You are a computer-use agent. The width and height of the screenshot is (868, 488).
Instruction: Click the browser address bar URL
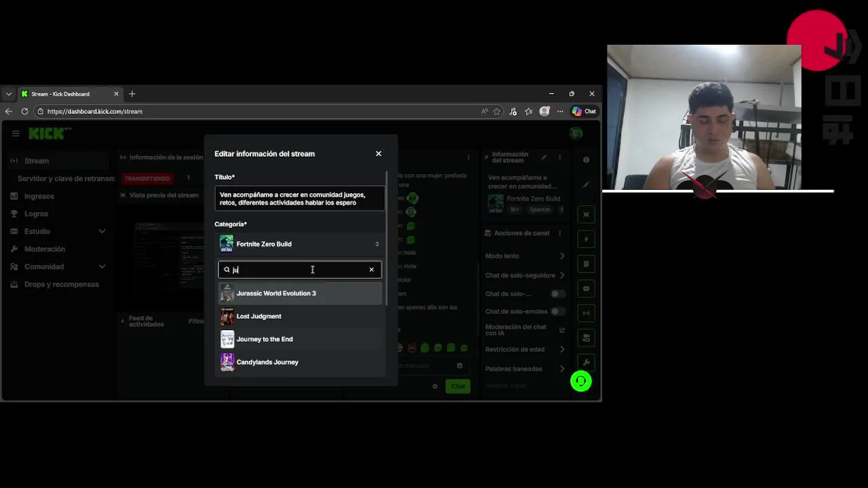pos(95,111)
